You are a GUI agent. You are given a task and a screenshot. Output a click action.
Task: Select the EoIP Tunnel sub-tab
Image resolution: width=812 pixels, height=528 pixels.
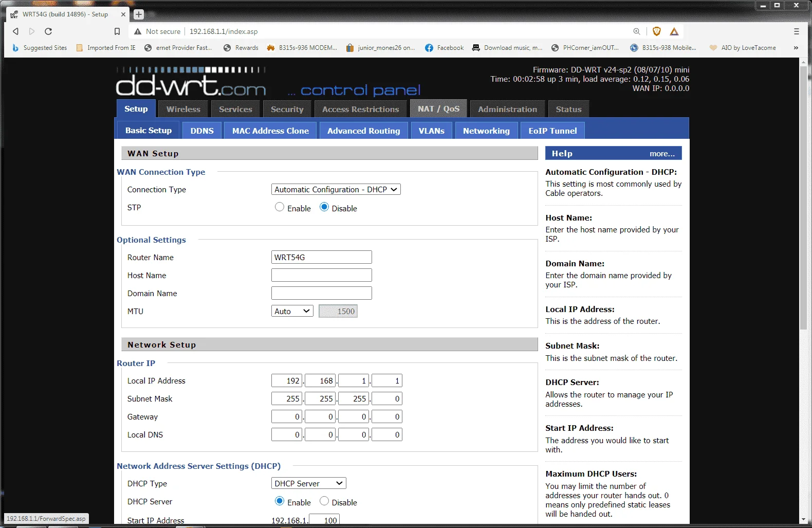(553, 131)
